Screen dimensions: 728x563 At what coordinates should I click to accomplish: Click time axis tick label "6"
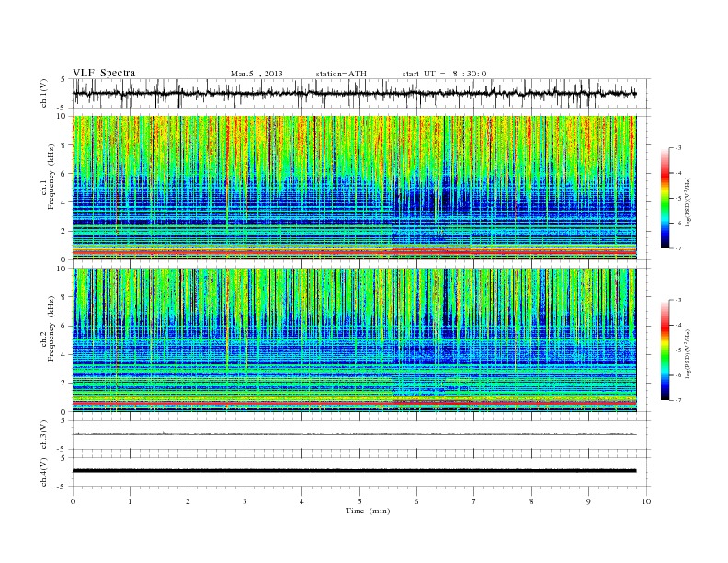pyautogui.click(x=416, y=501)
